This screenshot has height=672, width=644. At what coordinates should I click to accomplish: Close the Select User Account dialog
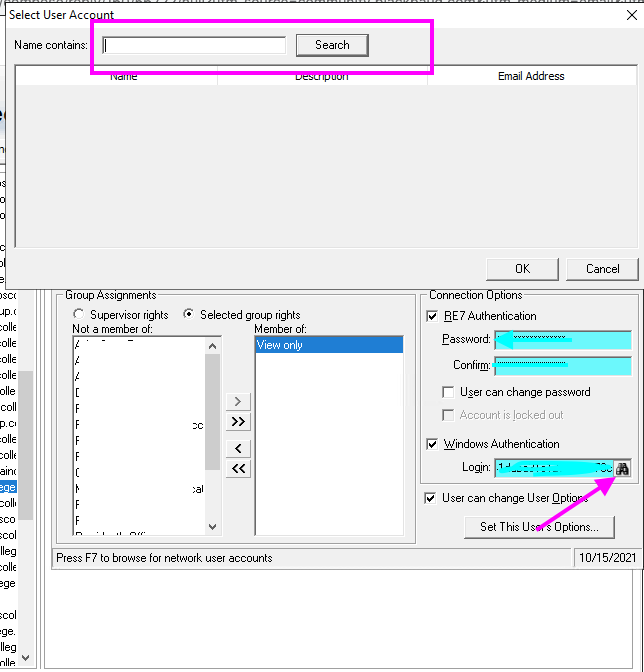click(x=632, y=15)
